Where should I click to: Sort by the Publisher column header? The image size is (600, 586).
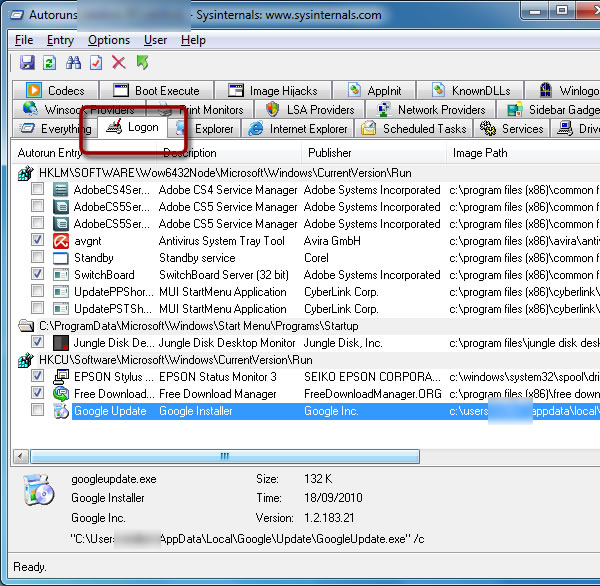click(x=373, y=153)
